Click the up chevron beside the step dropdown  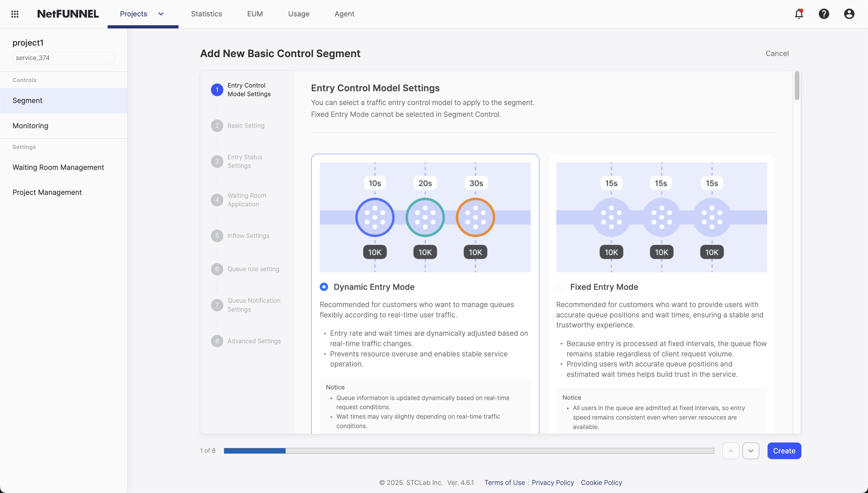click(x=731, y=451)
